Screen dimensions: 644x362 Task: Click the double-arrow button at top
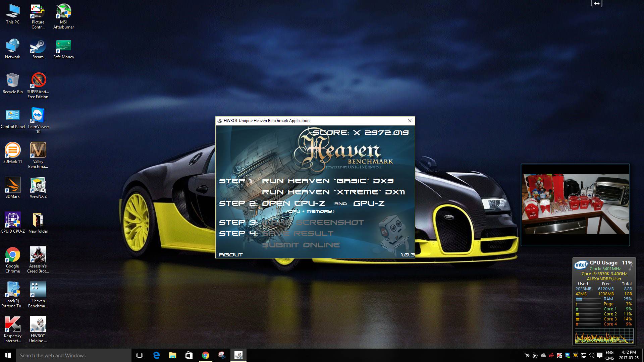597,3
